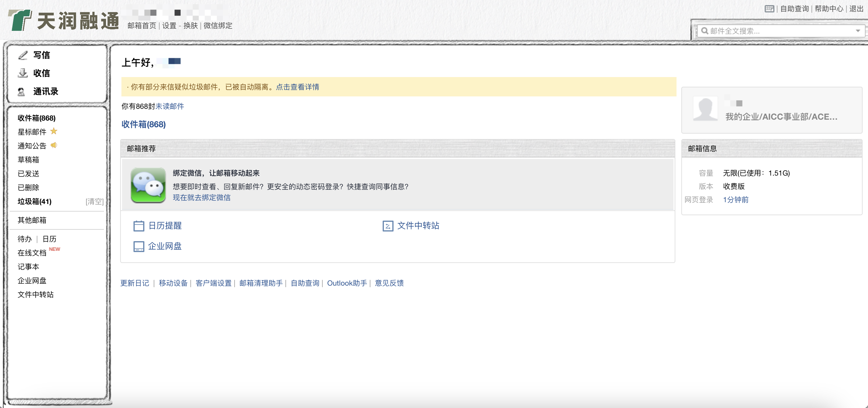Click the calendar icon beside 日历提醒
The height and width of the screenshot is (408, 868).
click(x=139, y=226)
